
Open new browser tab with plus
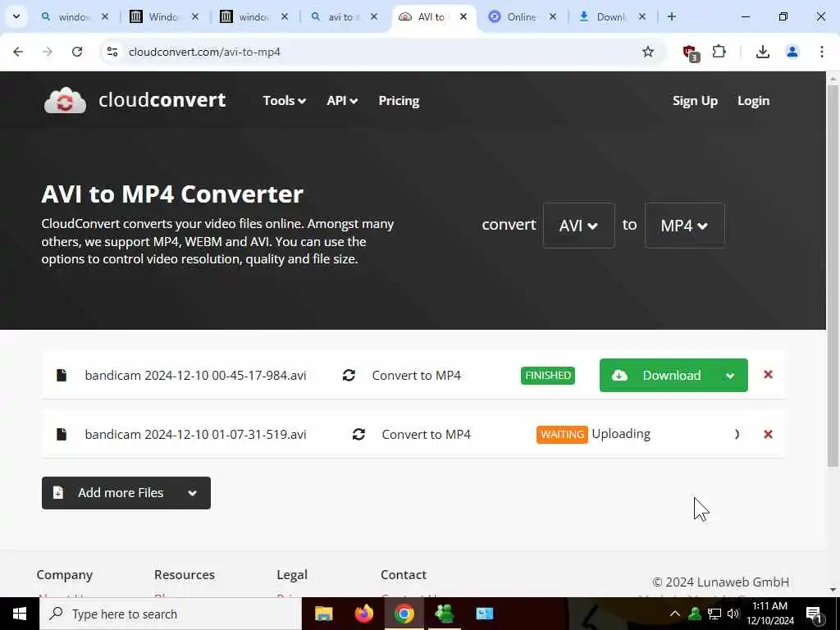tap(672, 16)
